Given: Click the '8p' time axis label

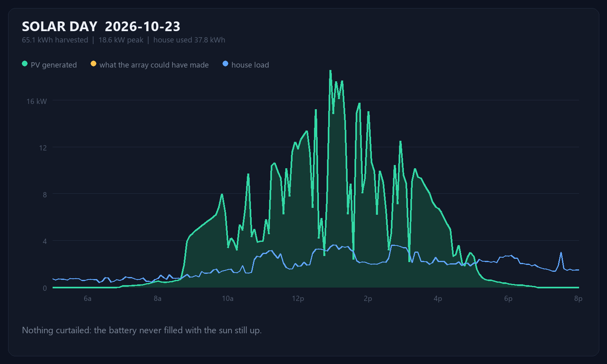Looking at the screenshot, I should point(578,298).
